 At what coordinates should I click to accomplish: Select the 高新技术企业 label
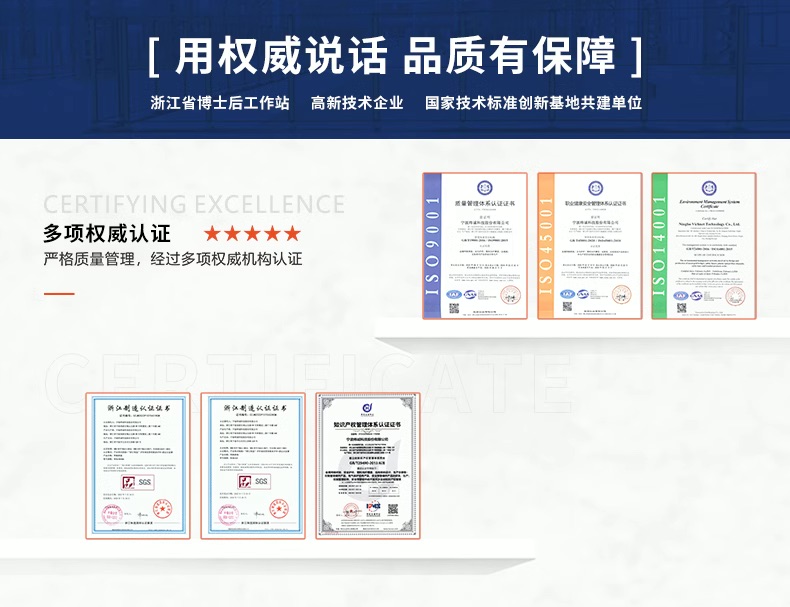(x=357, y=103)
